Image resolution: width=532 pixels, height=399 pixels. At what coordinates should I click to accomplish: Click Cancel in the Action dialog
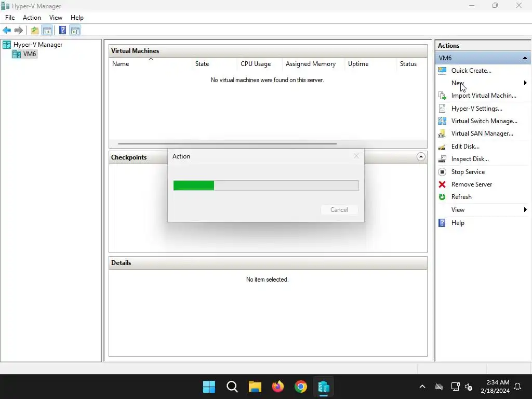[339, 210]
